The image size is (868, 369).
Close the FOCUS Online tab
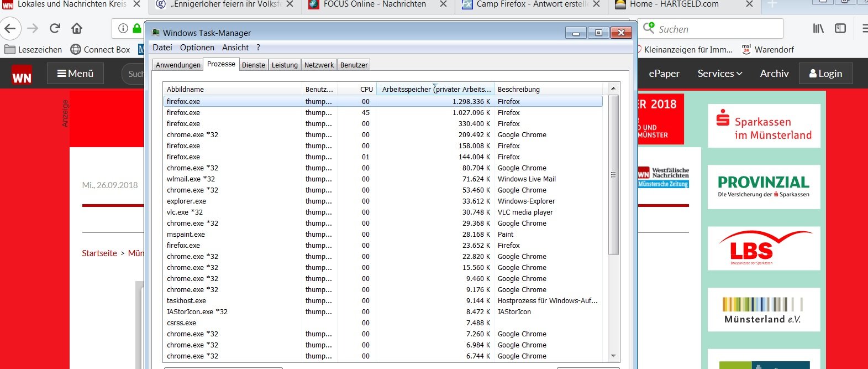tap(443, 4)
